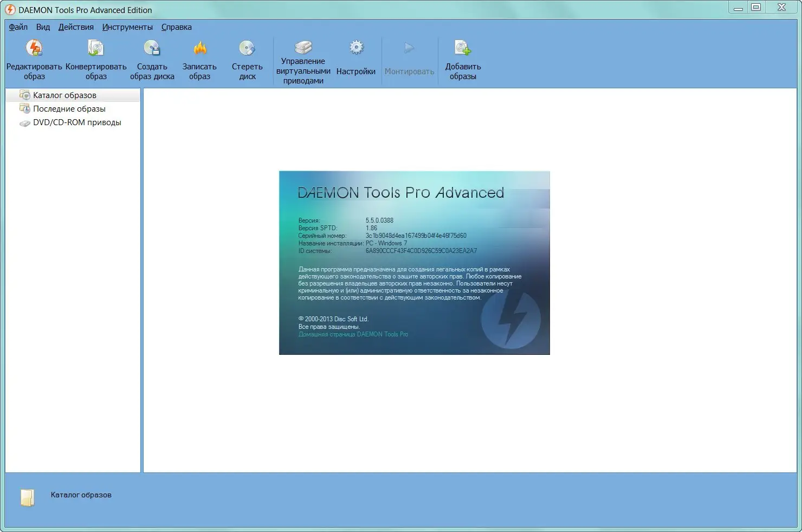Viewport: 802px width, 532px height.
Task: Follow the Домашняя страница DAEMON Tools Pro link
Action: [353, 334]
